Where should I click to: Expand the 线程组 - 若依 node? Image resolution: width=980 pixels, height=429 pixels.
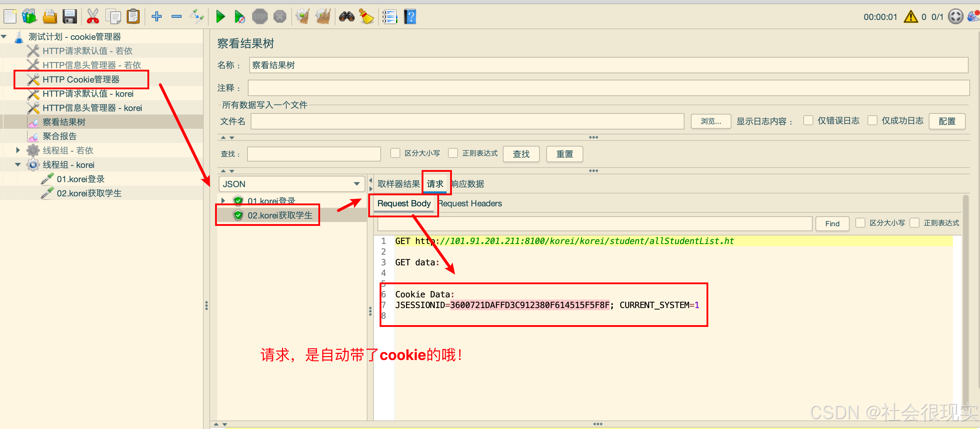pos(18,150)
